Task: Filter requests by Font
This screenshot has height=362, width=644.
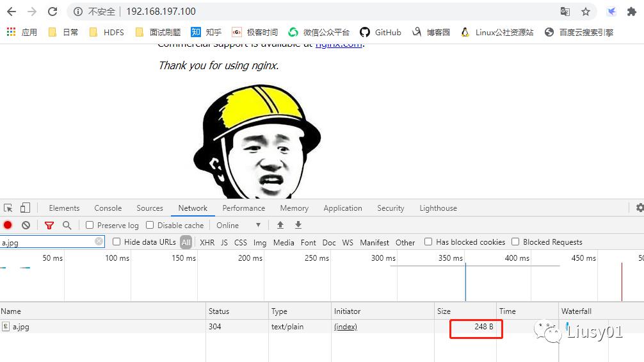Action: click(x=309, y=242)
